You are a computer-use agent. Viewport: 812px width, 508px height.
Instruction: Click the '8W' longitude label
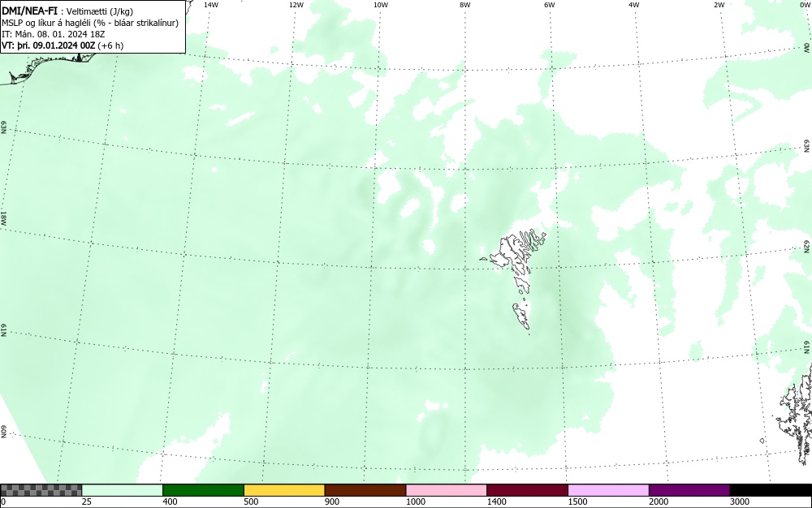(x=465, y=5)
